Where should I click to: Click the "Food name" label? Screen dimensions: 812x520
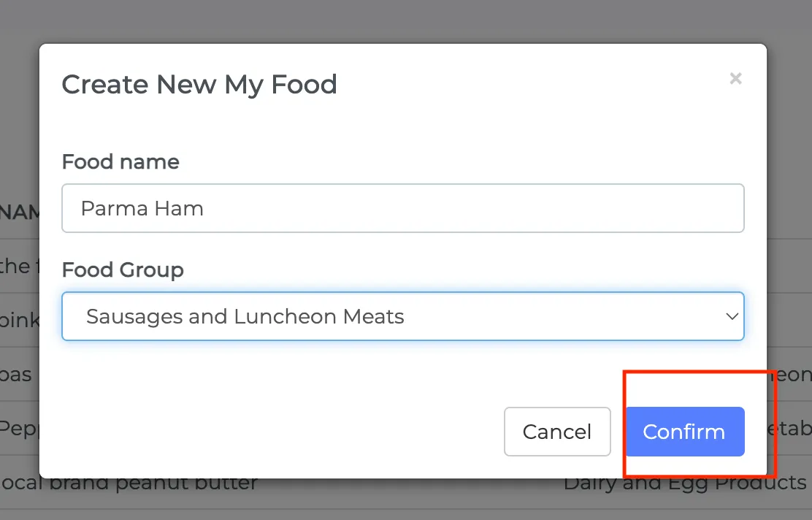point(120,162)
